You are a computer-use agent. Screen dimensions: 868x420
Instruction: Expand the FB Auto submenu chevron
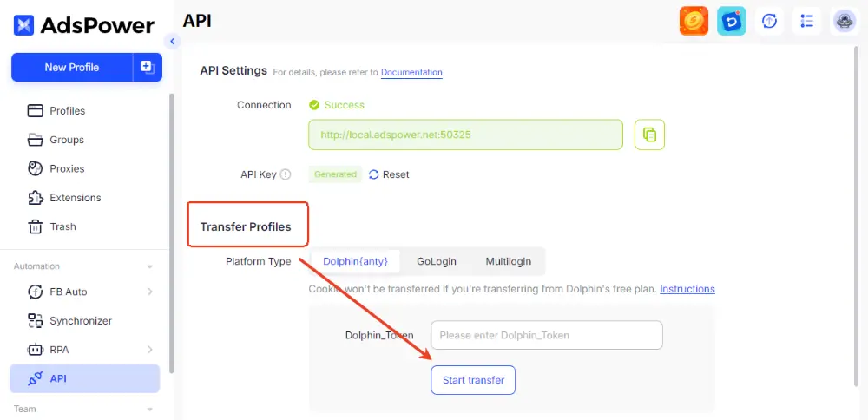click(x=150, y=292)
